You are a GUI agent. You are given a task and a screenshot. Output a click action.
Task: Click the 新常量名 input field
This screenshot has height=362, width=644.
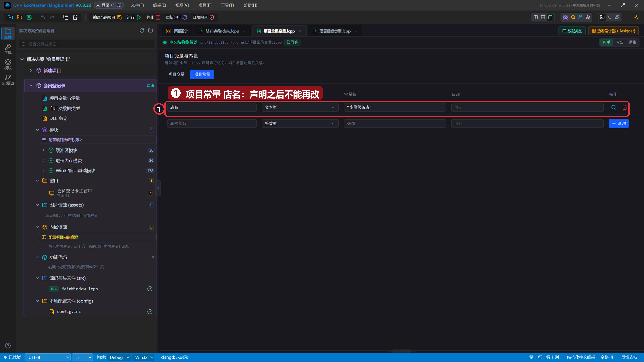[212, 124]
